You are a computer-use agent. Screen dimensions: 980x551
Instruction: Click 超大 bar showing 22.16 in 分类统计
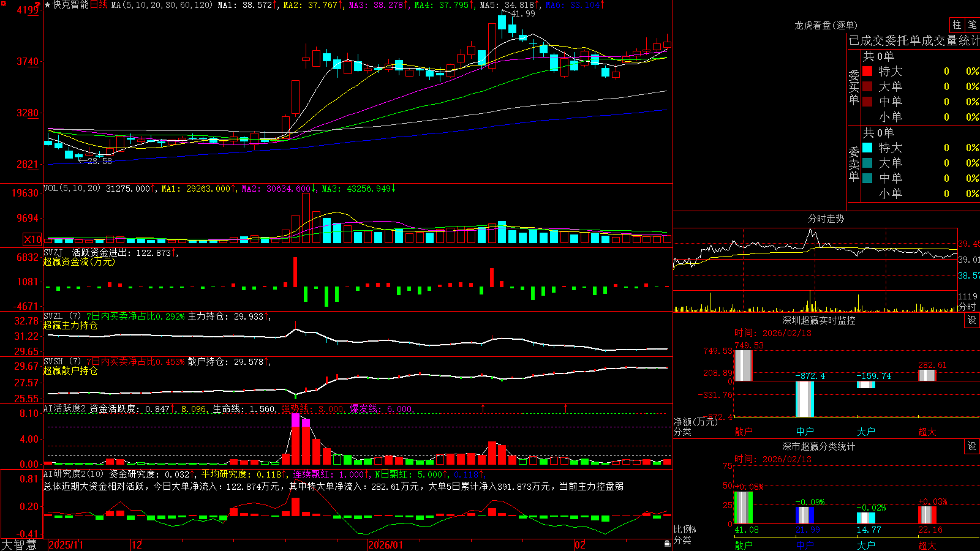coord(927,515)
